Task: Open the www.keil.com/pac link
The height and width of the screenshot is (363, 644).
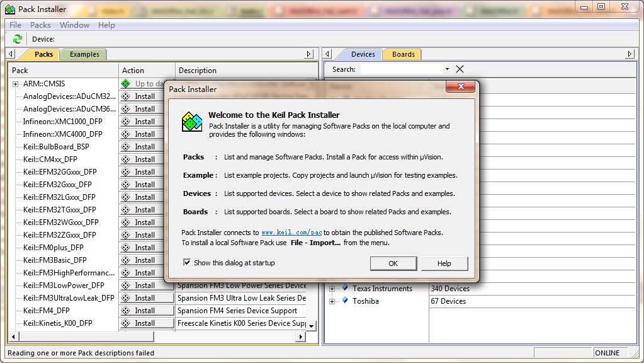Action: 291,233
